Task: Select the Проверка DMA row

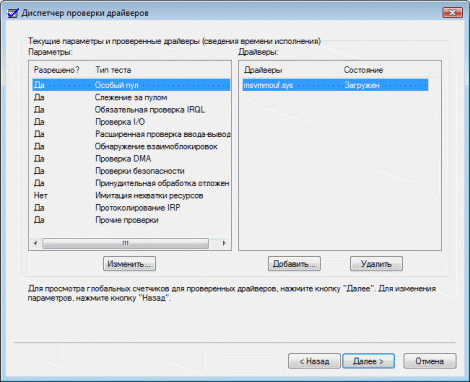Action: [x=131, y=159]
